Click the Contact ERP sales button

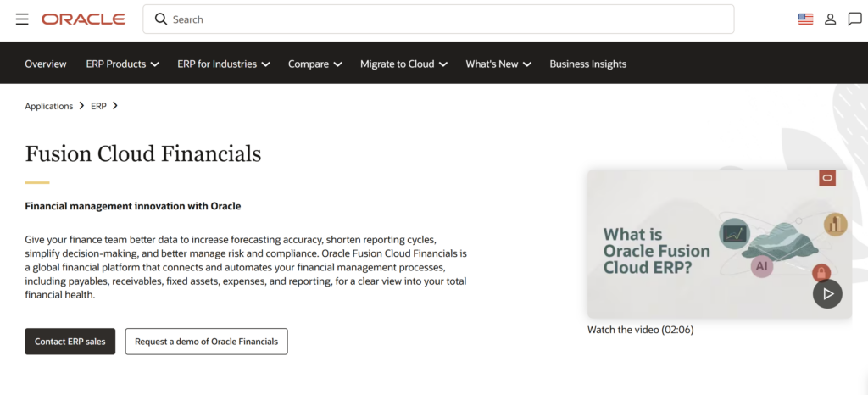tap(70, 342)
